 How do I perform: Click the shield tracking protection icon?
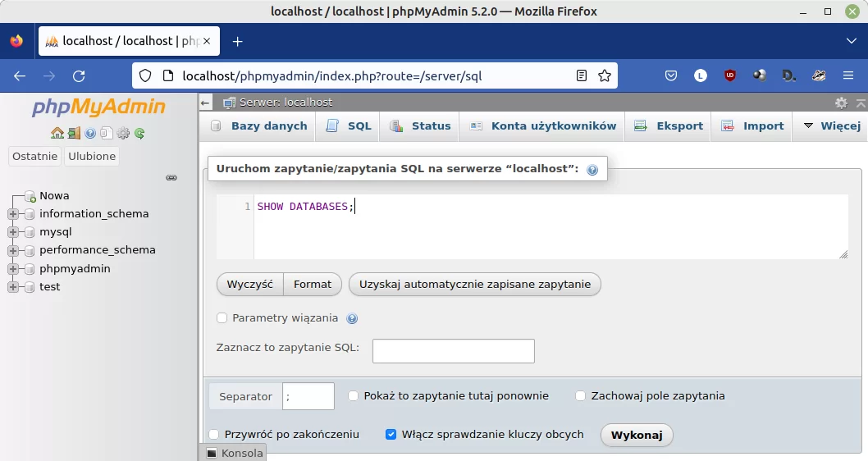145,75
